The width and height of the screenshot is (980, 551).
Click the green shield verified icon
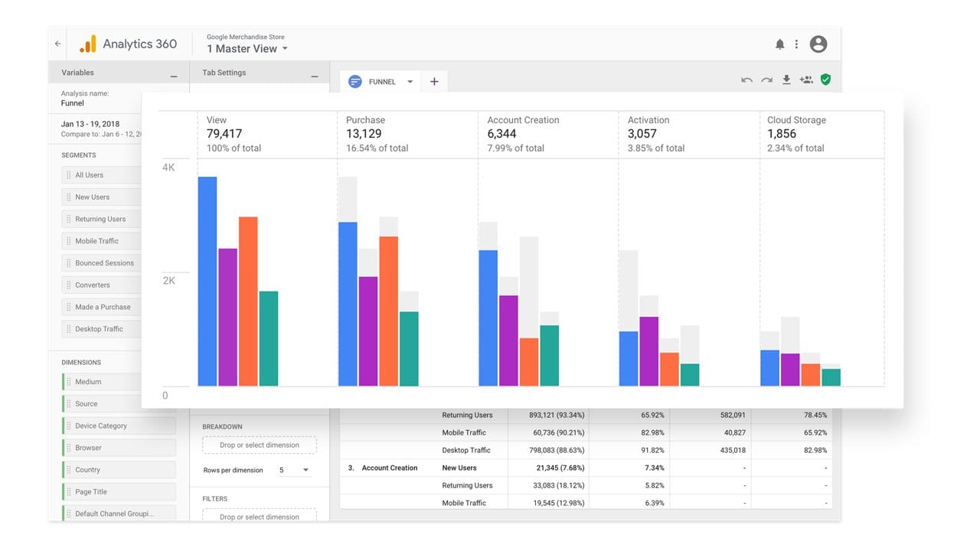pyautogui.click(x=825, y=80)
